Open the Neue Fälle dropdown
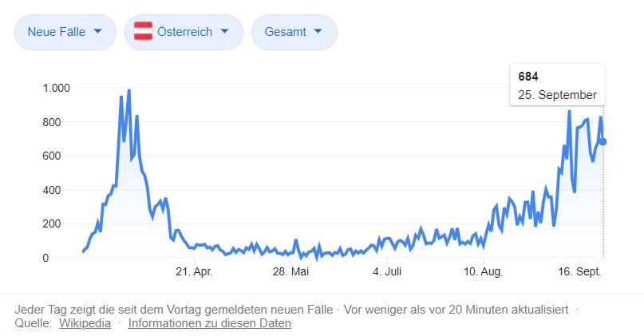The image size is (644, 336). [x=65, y=32]
